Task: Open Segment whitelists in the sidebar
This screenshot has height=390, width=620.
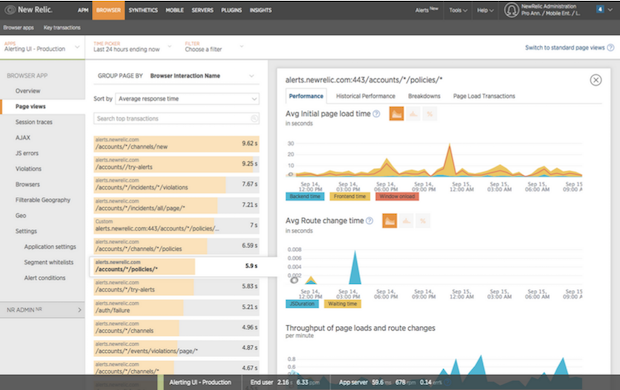Action: 49,262
